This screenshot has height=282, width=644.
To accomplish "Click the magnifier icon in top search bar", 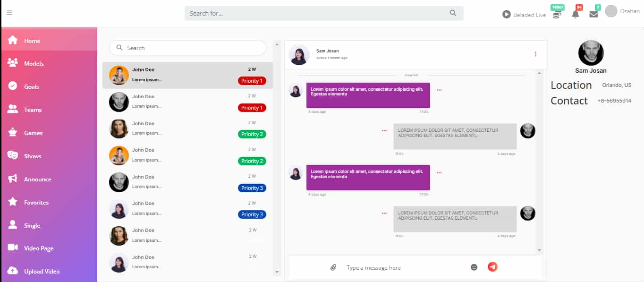I will pos(453,13).
